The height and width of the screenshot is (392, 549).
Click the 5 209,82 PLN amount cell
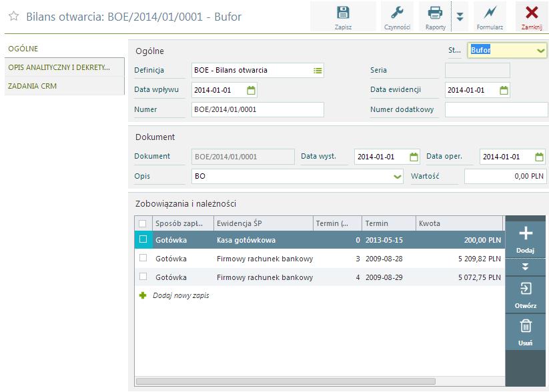(459, 259)
